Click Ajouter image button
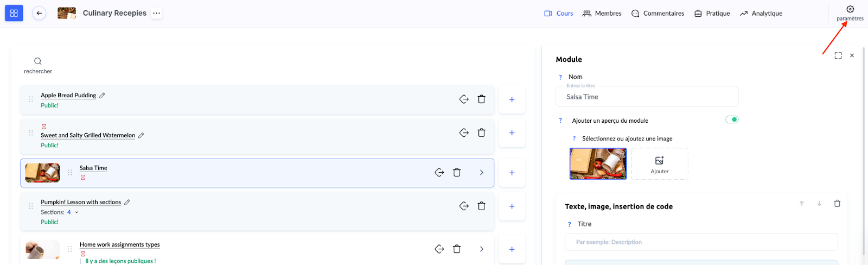This screenshot has height=265, width=868. pyautogui.click(x=659, y=163)
